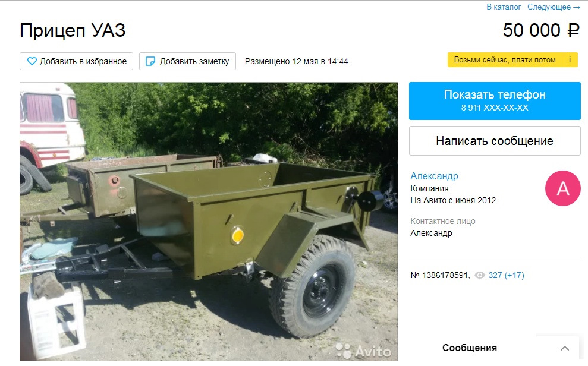This screenshot has width=588, height=366.
Task: Return via the В каталог link
Action: tap(504, 7)
